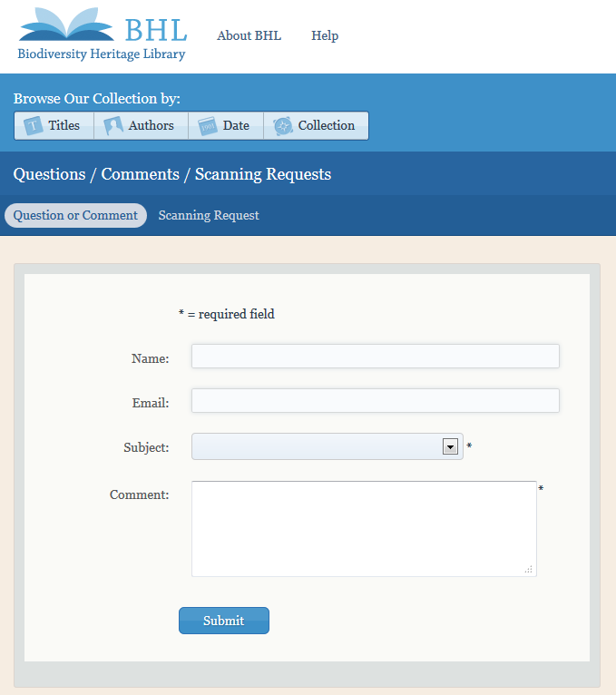Browse the collection by Titles label
The height and width of the screenshot is (695, 616).
[64, 126]
